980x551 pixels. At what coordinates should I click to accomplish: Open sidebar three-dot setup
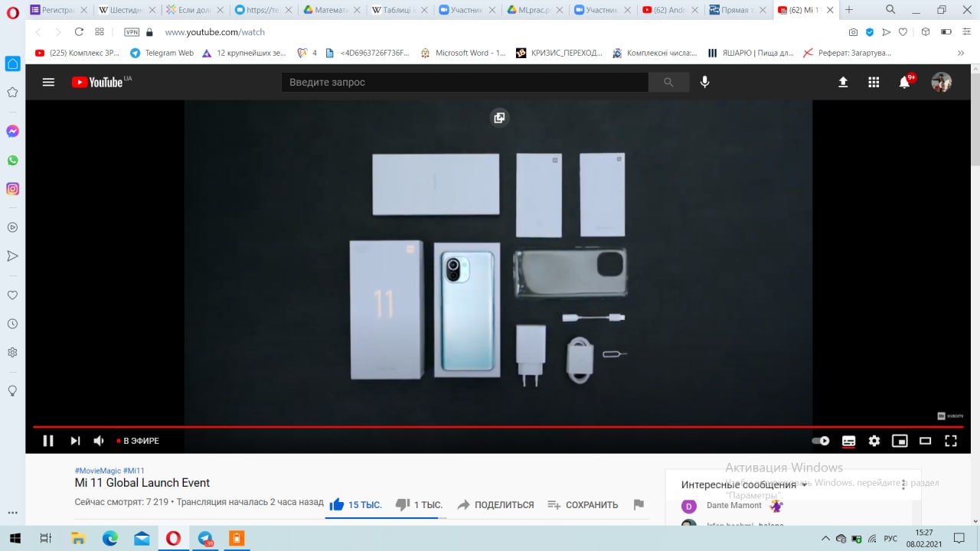pos(12,513)
